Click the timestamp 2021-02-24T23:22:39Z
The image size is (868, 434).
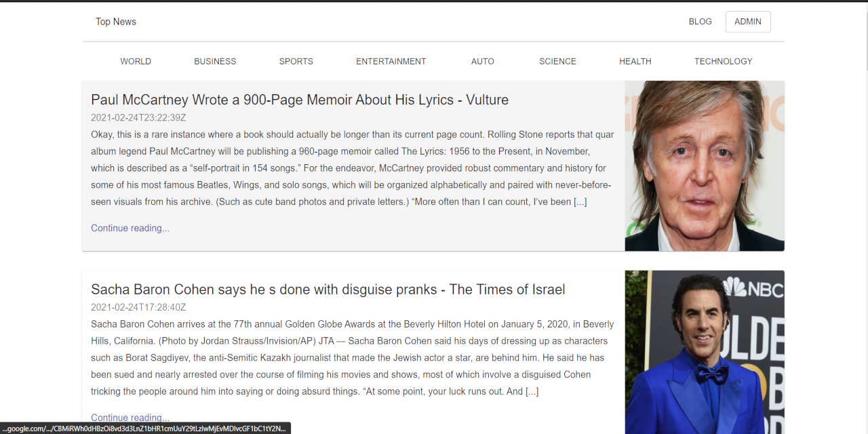[x=138, y=118]
